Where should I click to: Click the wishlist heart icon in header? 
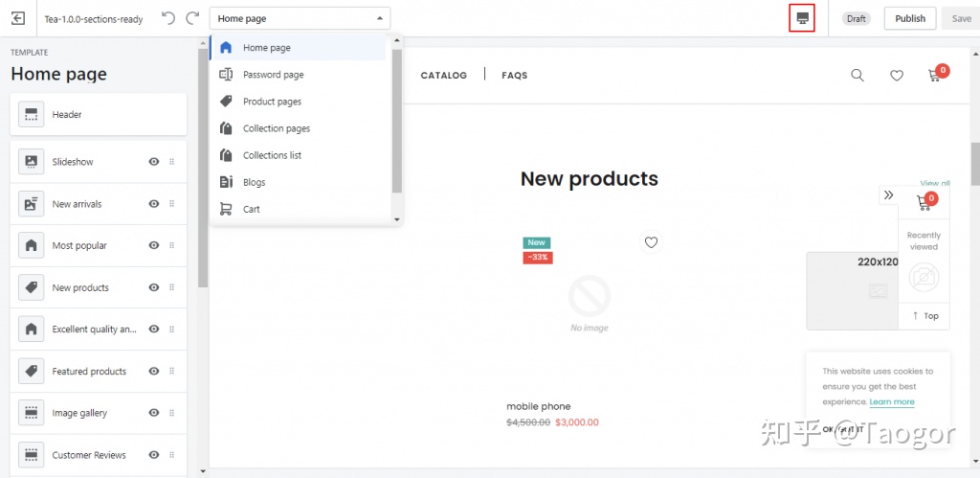coord(896,76)
